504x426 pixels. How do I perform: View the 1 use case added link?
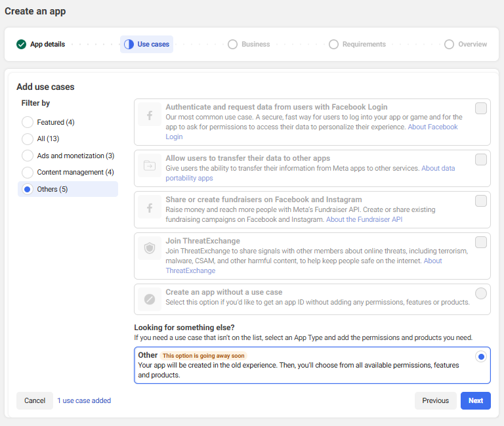pyautogui.click(x=84, y=400)
